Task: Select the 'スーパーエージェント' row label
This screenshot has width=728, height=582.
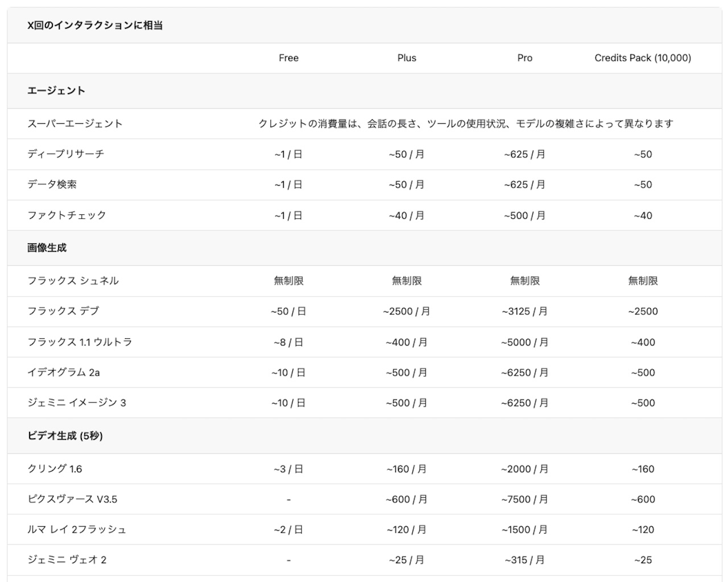Action: (75, 124)
